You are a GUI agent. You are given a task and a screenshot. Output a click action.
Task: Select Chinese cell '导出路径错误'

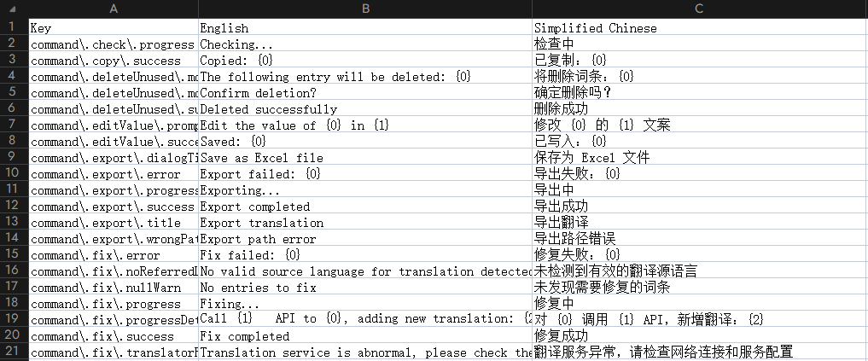700,239
